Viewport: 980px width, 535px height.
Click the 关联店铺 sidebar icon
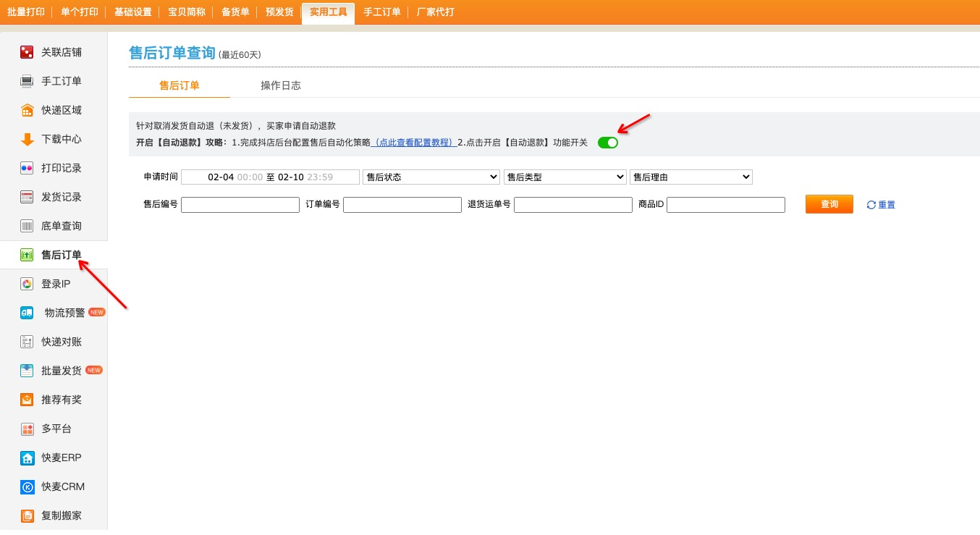pyautogui.click(x=27, y=52)
